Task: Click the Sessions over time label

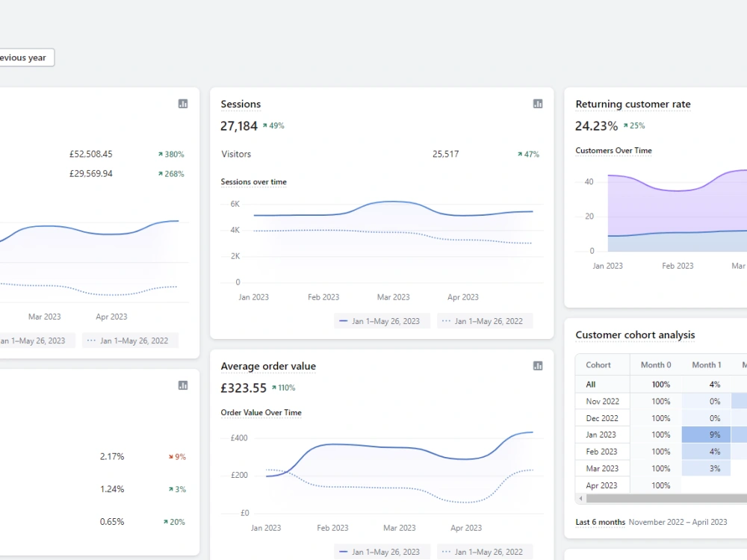Action: point(253,182)
